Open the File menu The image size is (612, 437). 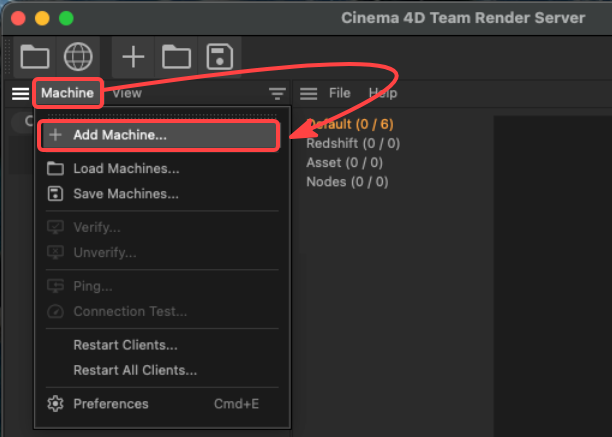tap(340, 93)
